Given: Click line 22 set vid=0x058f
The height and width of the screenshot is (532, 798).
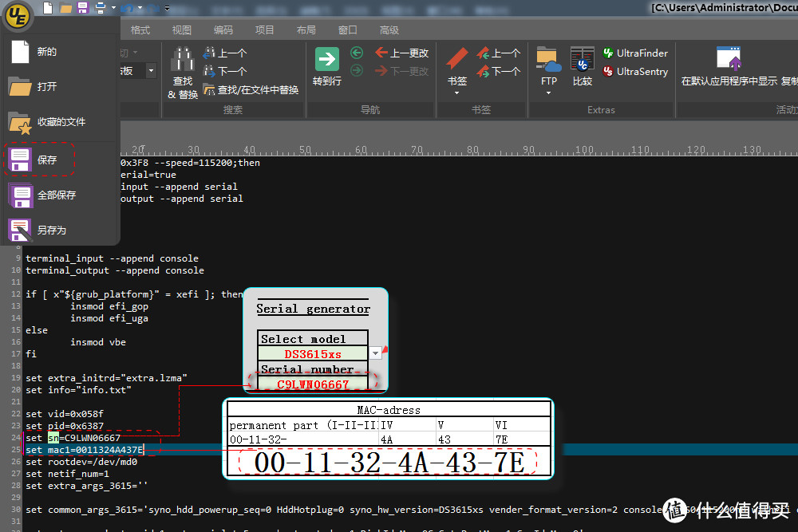Looking at the screenshot, I should pos(65,414).
